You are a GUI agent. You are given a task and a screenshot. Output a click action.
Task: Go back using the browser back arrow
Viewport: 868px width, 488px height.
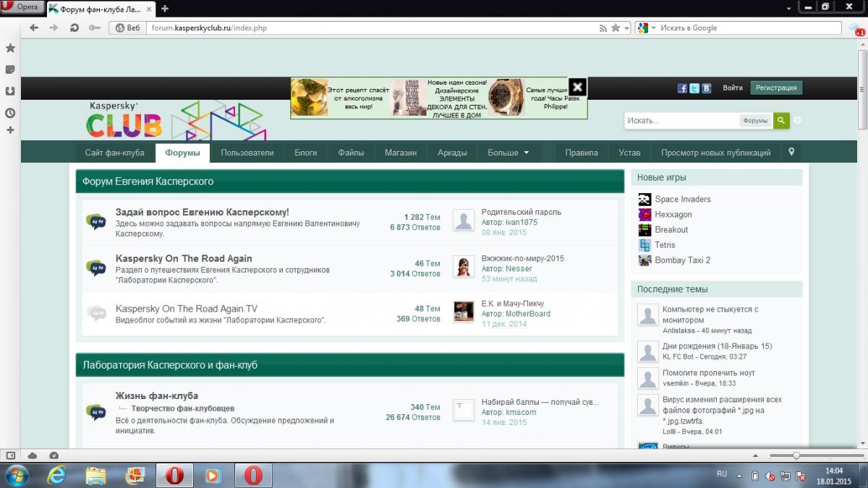[34, 27]
